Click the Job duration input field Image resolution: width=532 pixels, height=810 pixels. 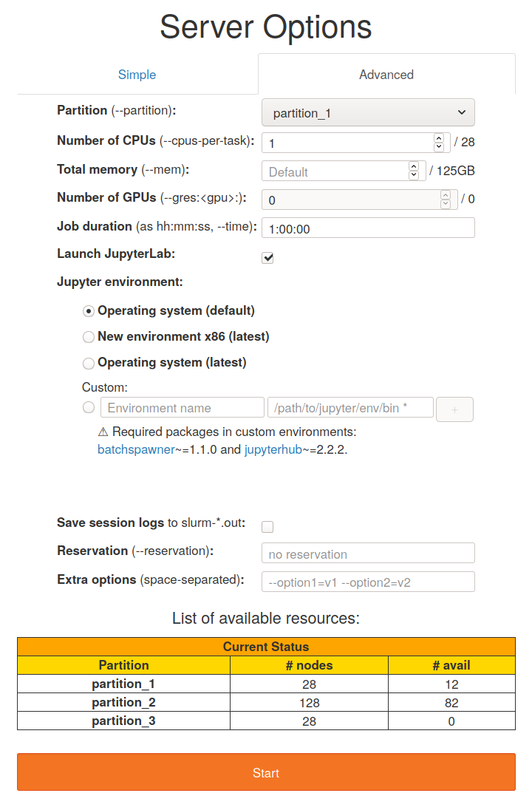click(x=368, y=228)
